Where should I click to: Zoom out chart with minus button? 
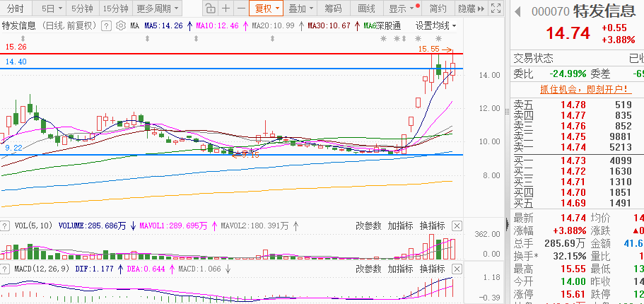pos(242,8)
